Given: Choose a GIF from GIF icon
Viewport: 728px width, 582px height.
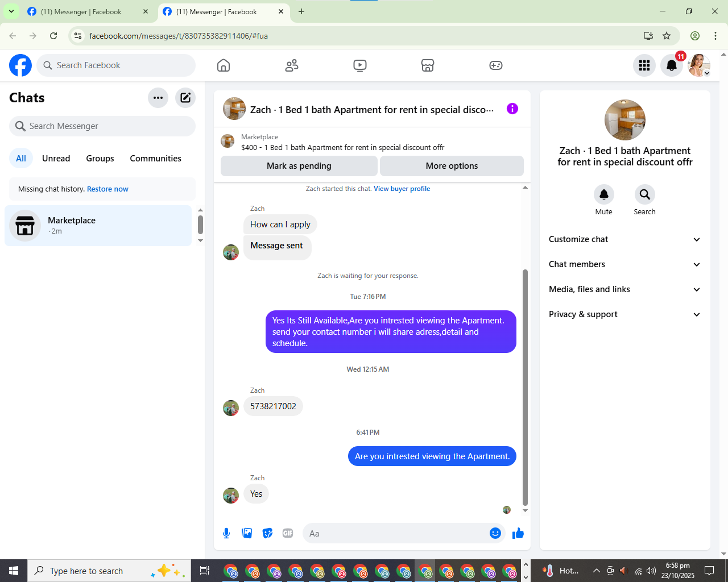Looking at the screenshot, I should pyautogui.click(x=288, y=533).
